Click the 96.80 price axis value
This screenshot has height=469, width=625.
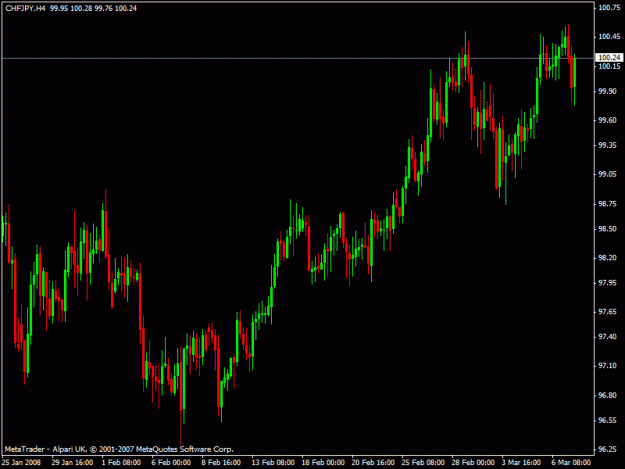tap(608, 395)
